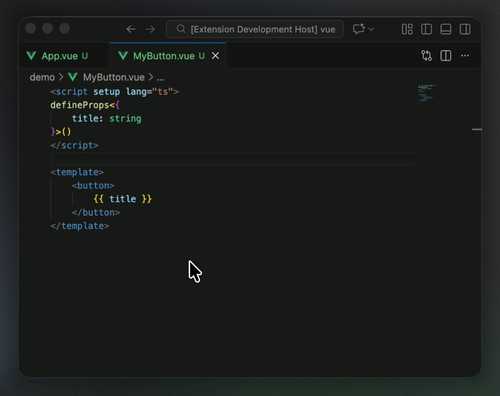
Task: Click the opening <button> tag
Action: coord(93,186)
